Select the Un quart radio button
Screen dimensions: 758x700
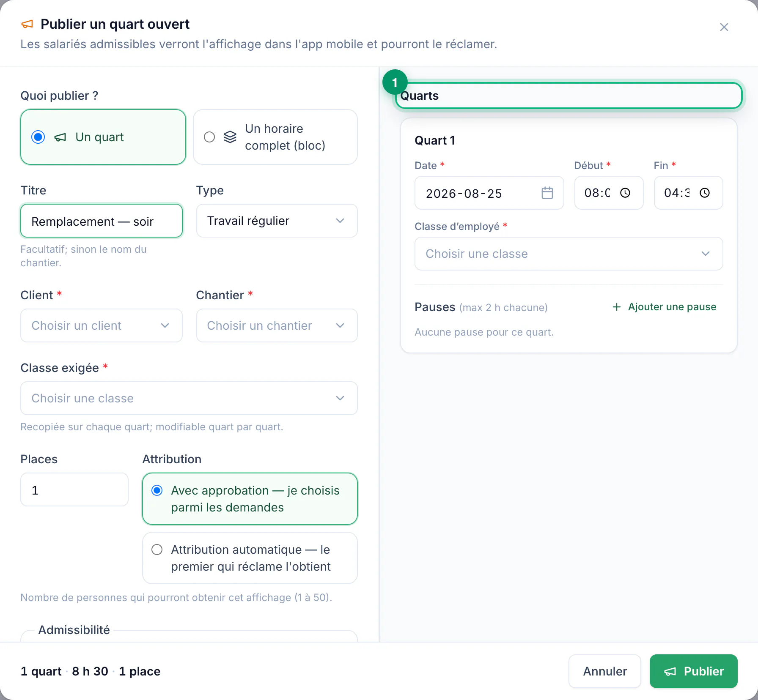click(38, 137)
